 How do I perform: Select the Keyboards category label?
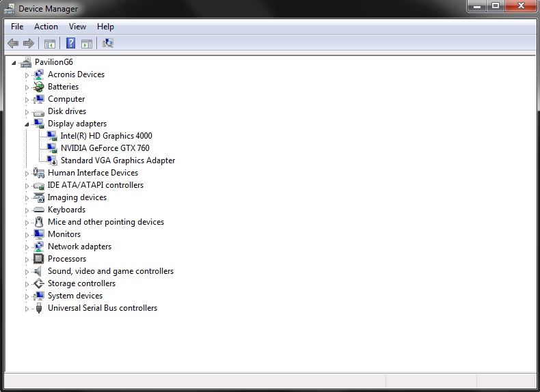66,210
